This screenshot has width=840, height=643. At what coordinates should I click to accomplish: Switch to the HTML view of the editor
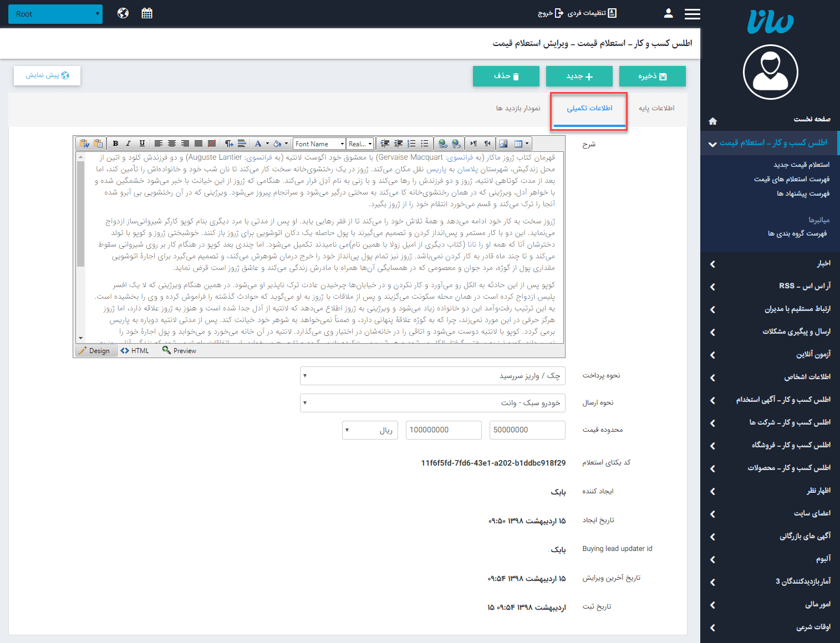point(134,350)
